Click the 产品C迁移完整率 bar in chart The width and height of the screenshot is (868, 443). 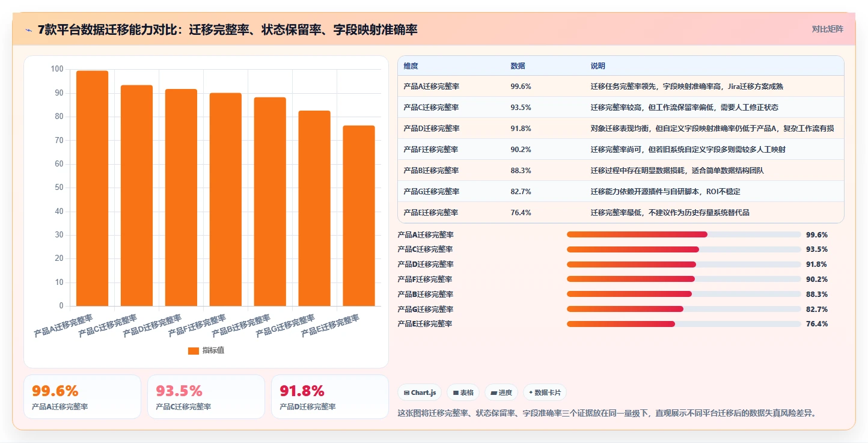(136, 195)
